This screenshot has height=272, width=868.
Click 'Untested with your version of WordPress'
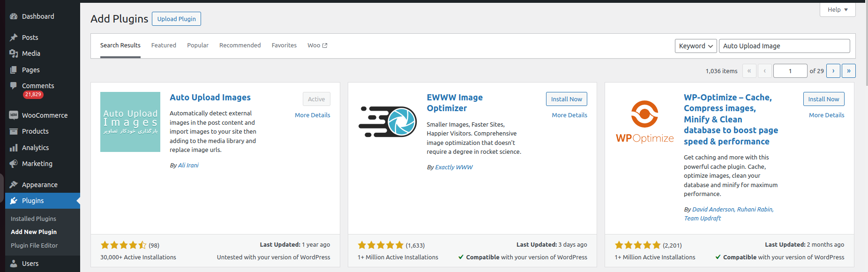(x=273, y=257)
